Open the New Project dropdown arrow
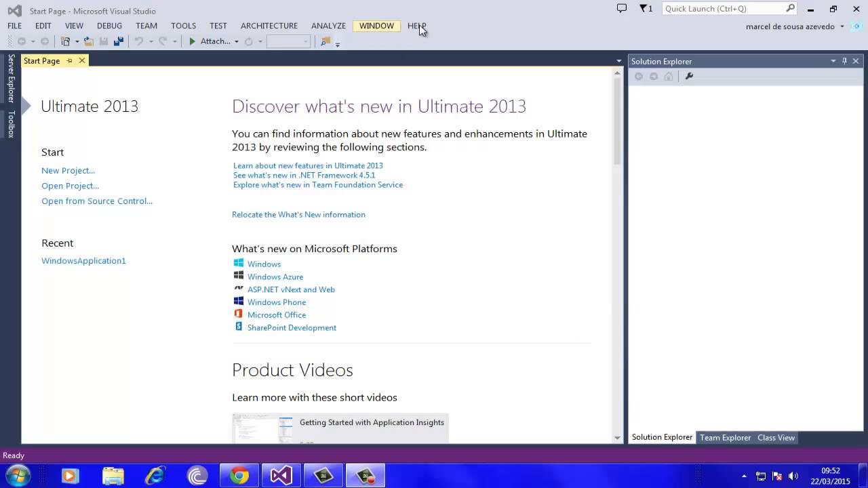Screen dimensions: 868x488 pyautogui.click(x=77, y=41)
